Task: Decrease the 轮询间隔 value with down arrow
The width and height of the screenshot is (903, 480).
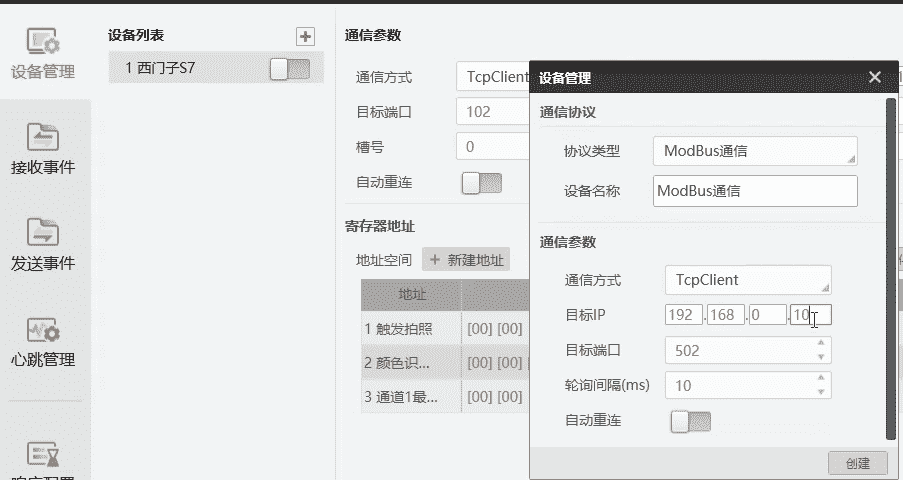Action: coord(821,391)
